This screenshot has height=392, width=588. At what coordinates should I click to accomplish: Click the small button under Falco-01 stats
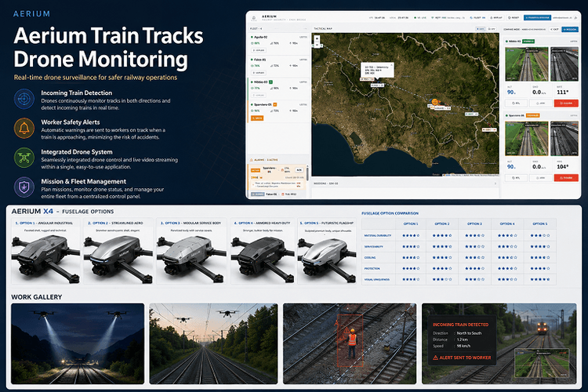259,73
